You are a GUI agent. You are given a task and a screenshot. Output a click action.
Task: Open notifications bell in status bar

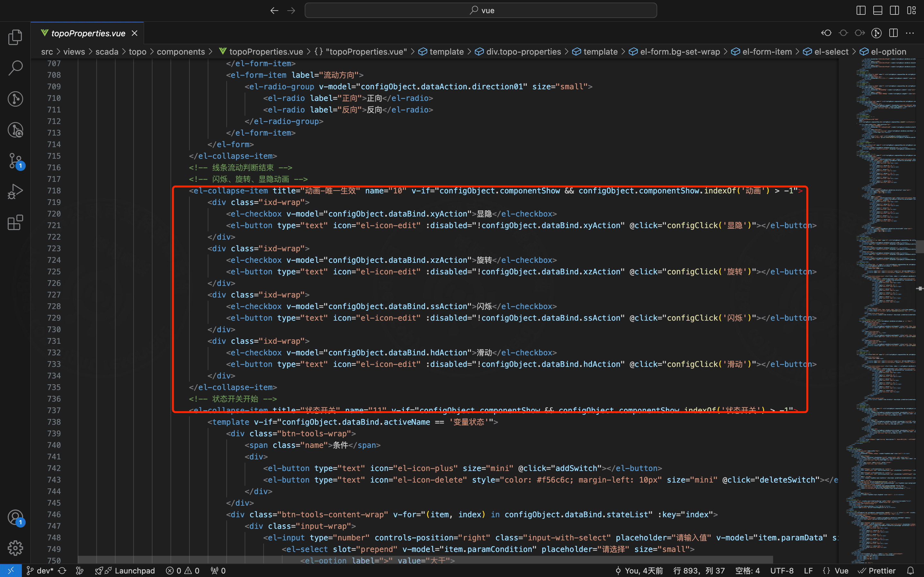click(x=911, y=571)
